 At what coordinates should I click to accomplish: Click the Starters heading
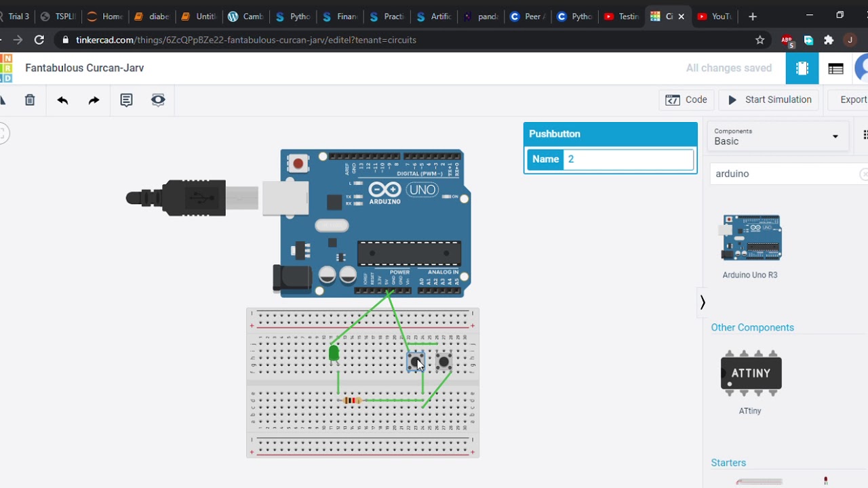click(728, 463)
